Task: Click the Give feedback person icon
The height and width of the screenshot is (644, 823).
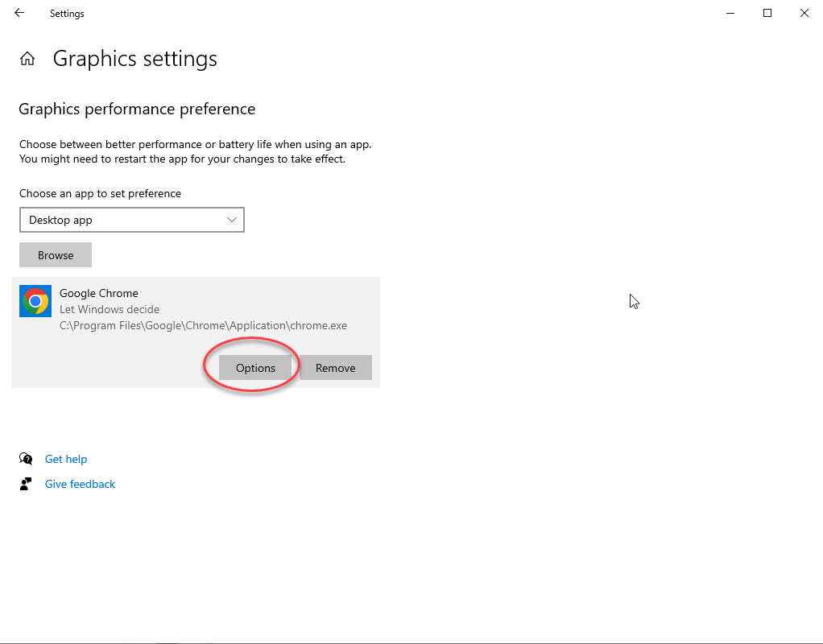Action: (x=26, y=484)
